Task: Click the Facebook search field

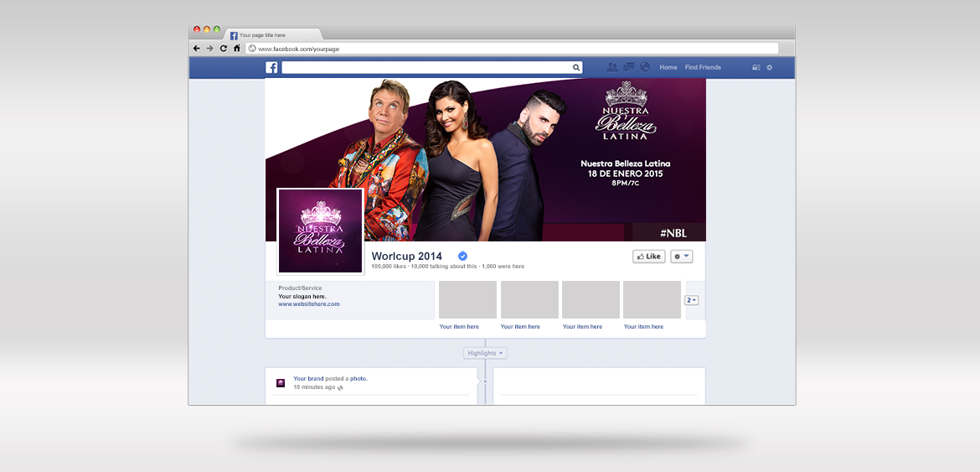Action: coord(432,68)
